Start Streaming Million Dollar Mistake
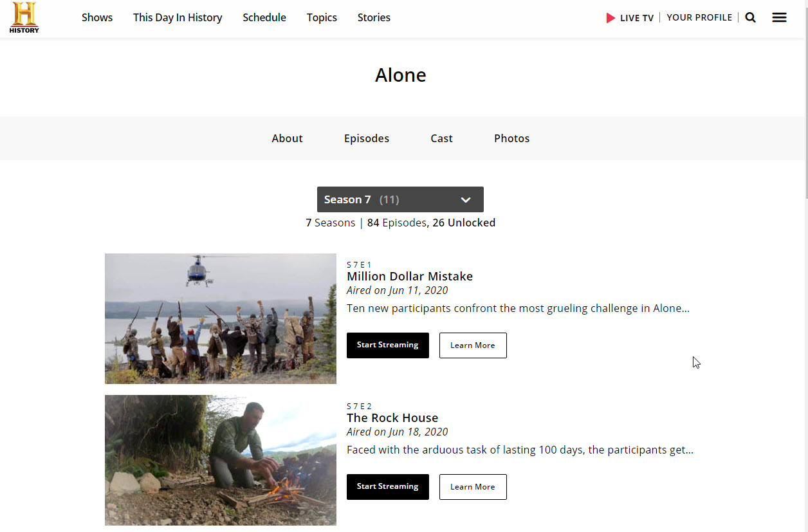Screen dimensions: 808x532 [388, 345]
